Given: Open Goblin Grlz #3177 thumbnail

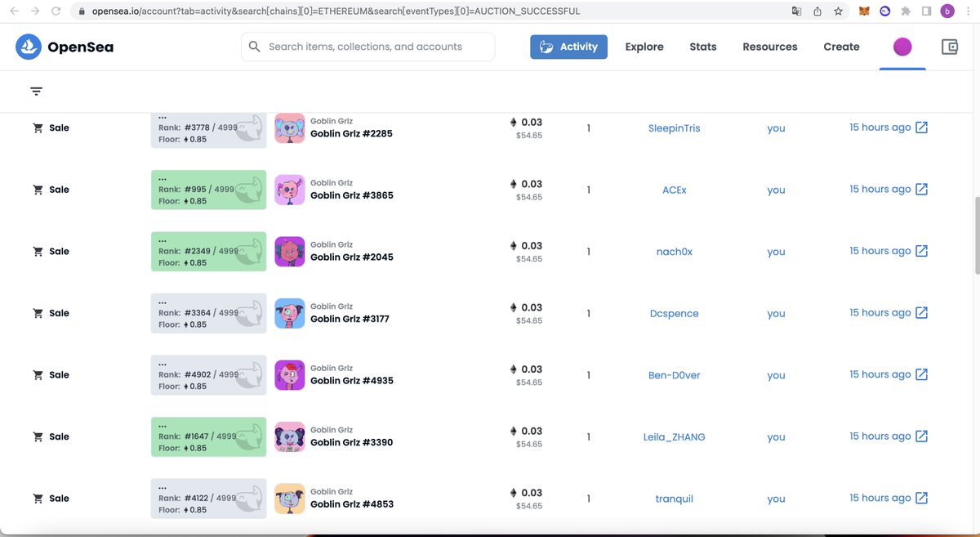Looking at the screenshot, I should point(290,313).
